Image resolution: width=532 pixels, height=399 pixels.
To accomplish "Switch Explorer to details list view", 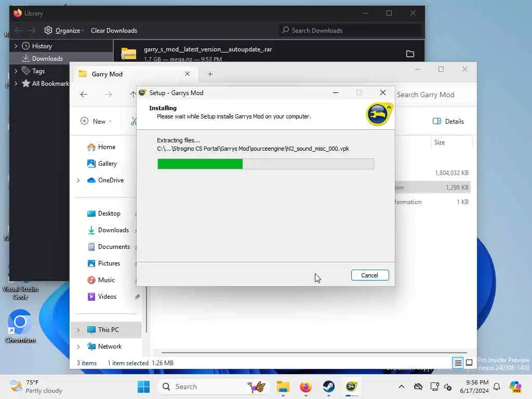I will point(458,363).
